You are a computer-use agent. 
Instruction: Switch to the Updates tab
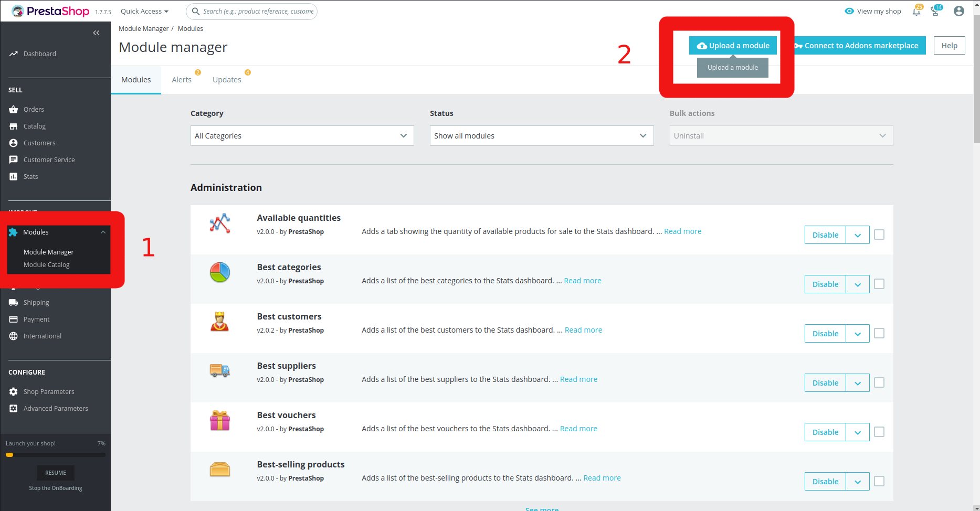coord(227,80)
